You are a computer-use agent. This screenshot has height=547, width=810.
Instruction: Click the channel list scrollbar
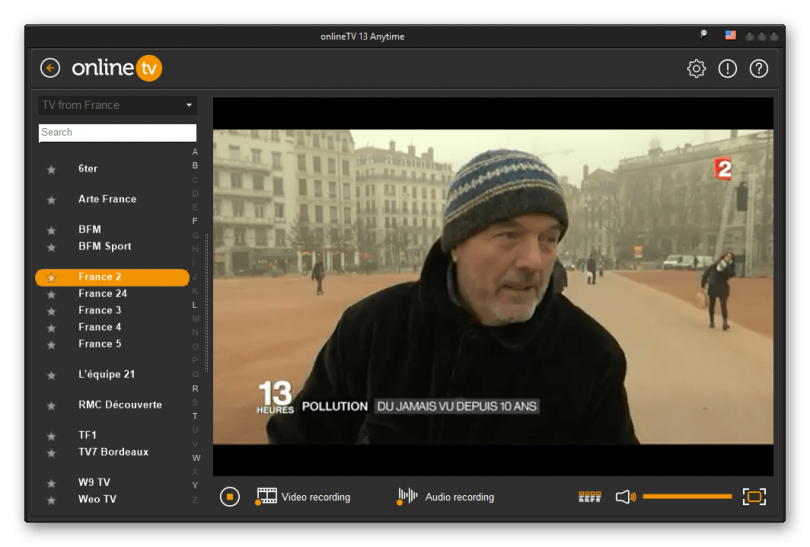click(x=207, y=303)
